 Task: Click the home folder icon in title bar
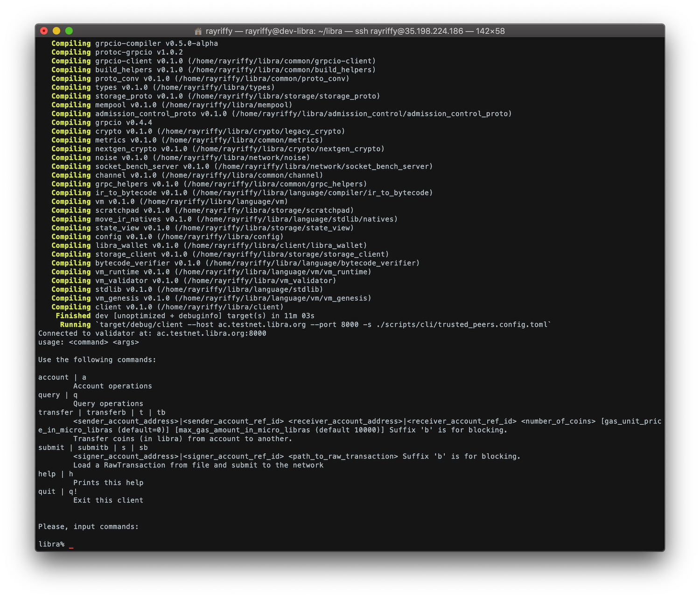[x=198, y=31]
